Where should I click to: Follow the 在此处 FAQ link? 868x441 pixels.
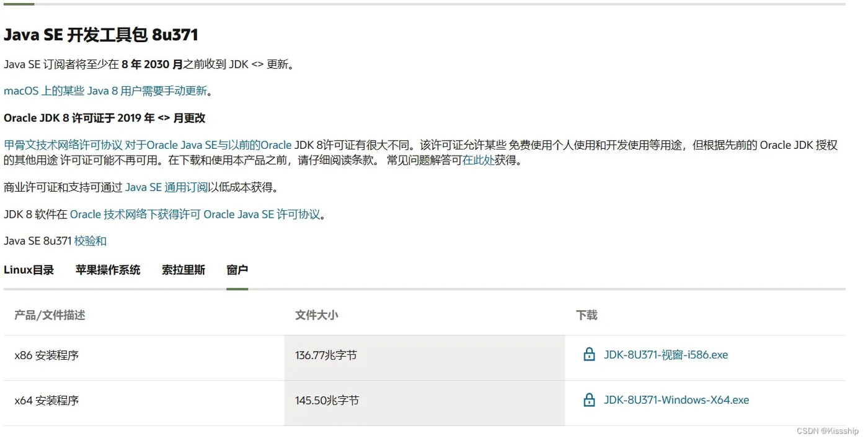click(x=478, y=161)
